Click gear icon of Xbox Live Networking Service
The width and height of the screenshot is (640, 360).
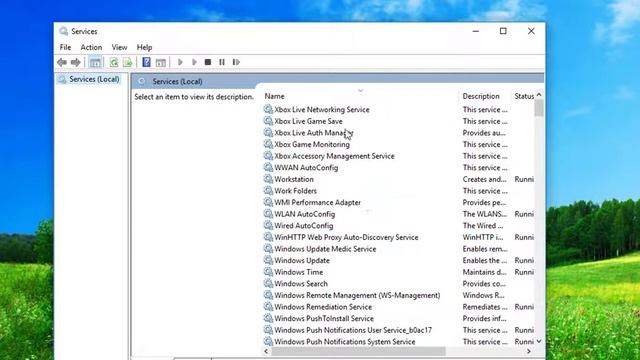tap(268, 109)
